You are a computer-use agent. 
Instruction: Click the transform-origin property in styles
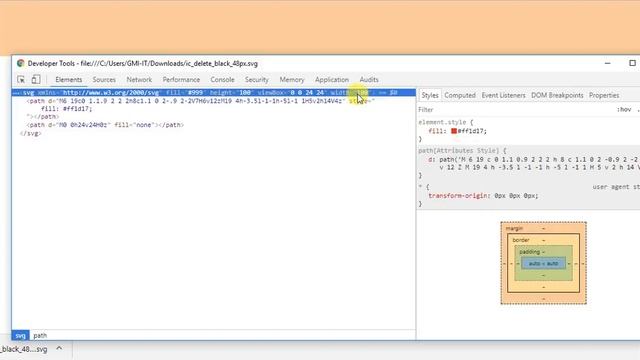[x=458, y=196]
